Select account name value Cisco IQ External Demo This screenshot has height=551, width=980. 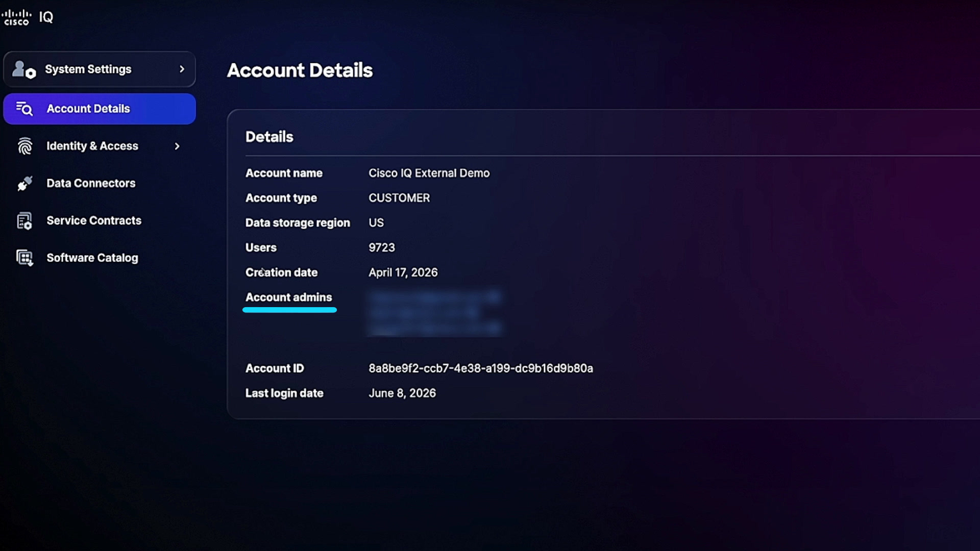click(429, 173)
